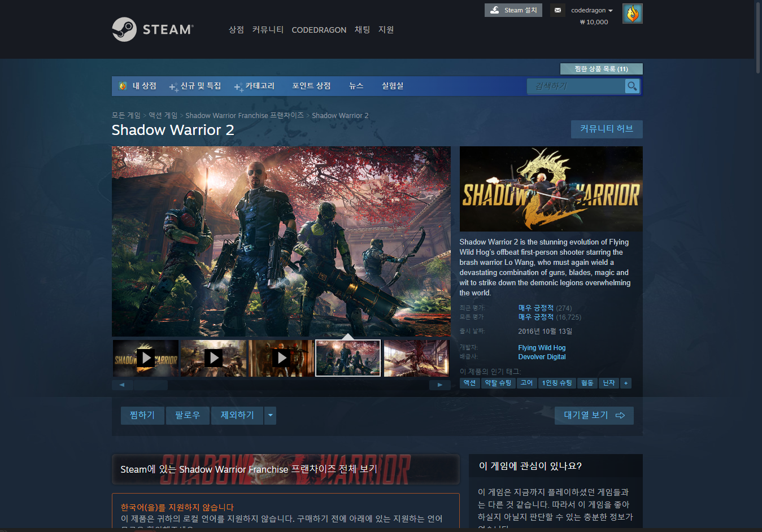Click the 닌자 tag
762x532 pixels.
(x=609, y=383)
